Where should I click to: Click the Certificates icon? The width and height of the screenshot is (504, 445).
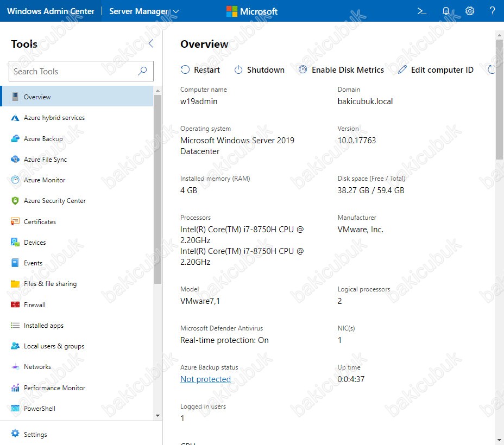coord(15,221)
